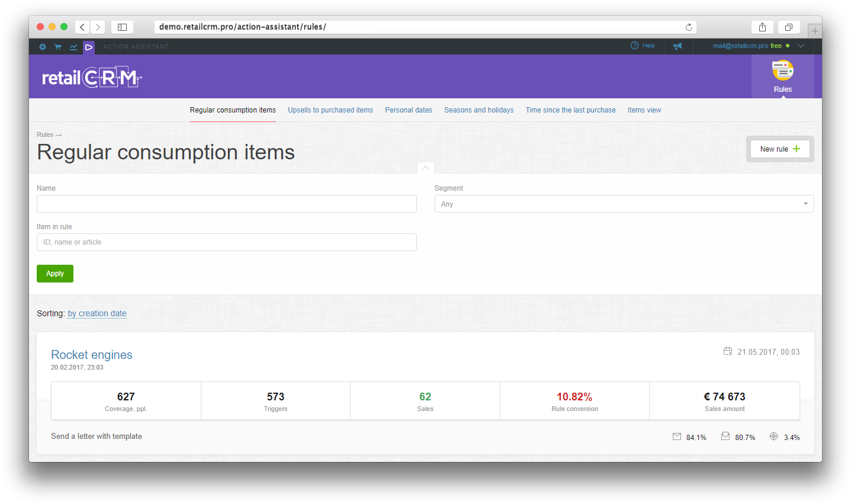Open a new browser tab with plus
This screenshot has height=504, width=851.
pos(815,31)
